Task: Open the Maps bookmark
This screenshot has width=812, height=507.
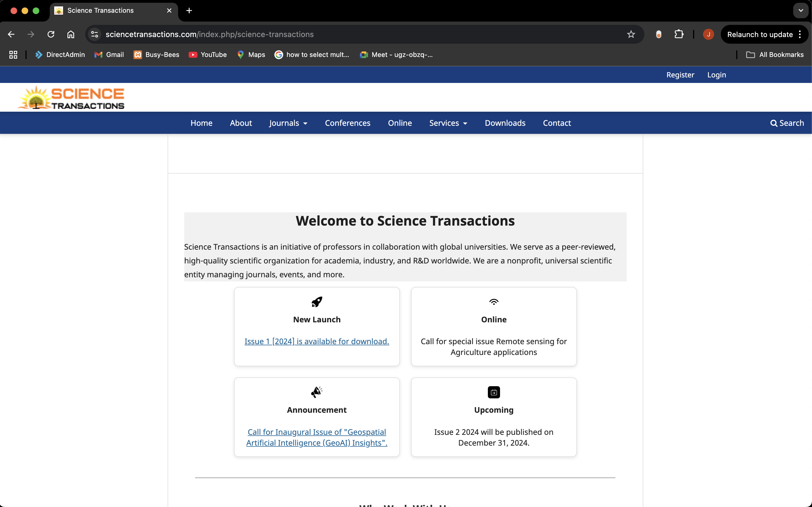Action: point(251,55)
